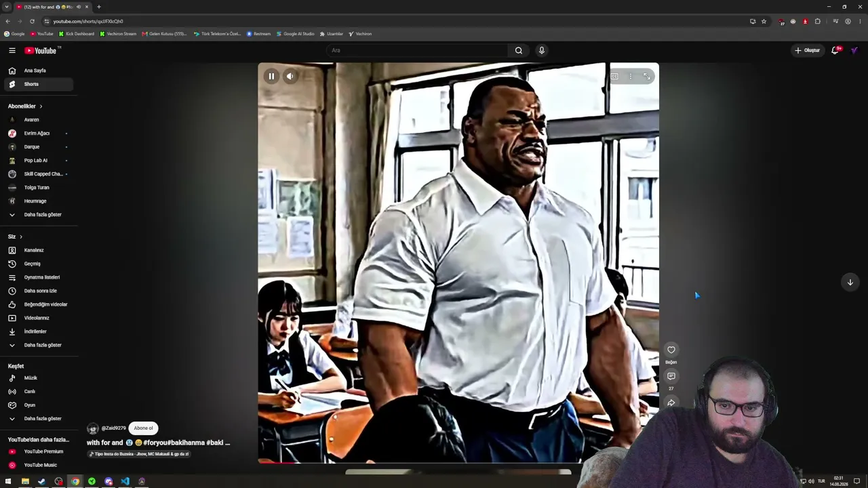The height and width of the screenshot is (488, 868).
Task: Click the browser address bar URL
Action: [88, 21]
